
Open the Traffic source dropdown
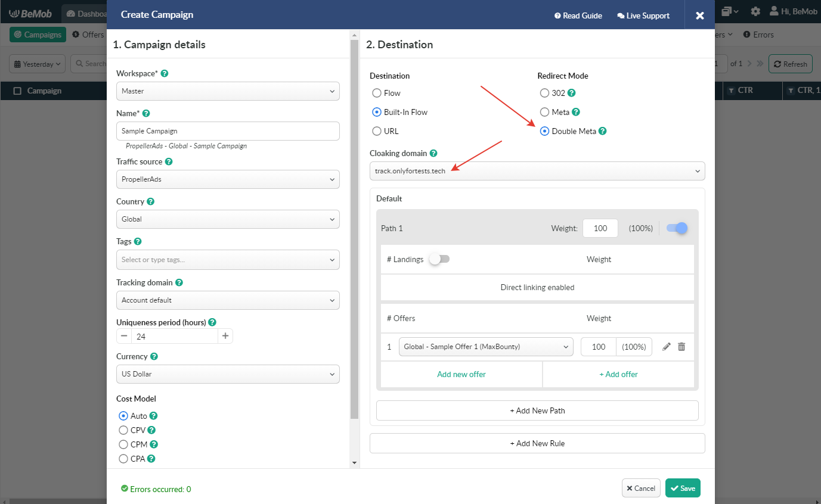(x=228, y=179)
